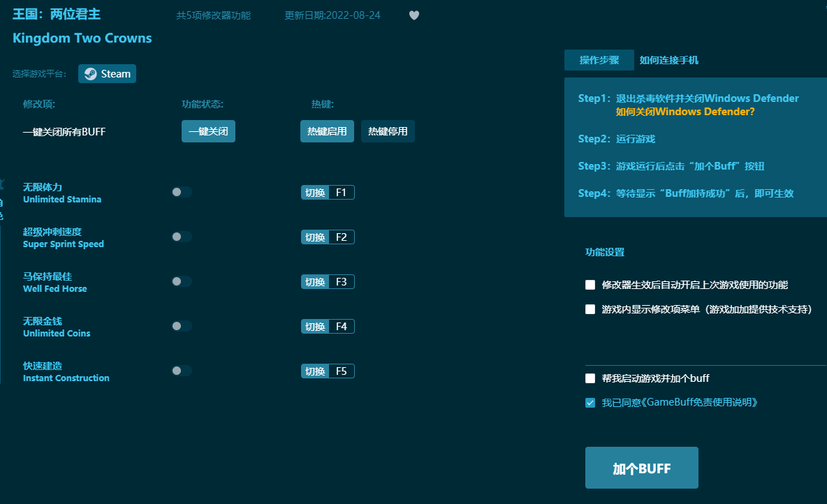Image resolution: width=827 pixels, height=504 pixels.
Task: Enable the Instant Construction switch
Action: (x=182, y=371)
